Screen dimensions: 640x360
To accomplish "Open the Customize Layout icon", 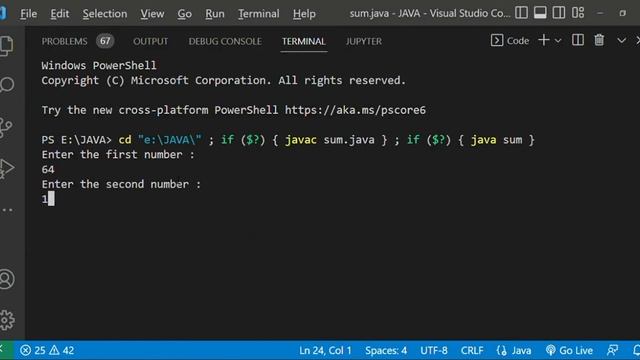I will [x=578, y=13].
